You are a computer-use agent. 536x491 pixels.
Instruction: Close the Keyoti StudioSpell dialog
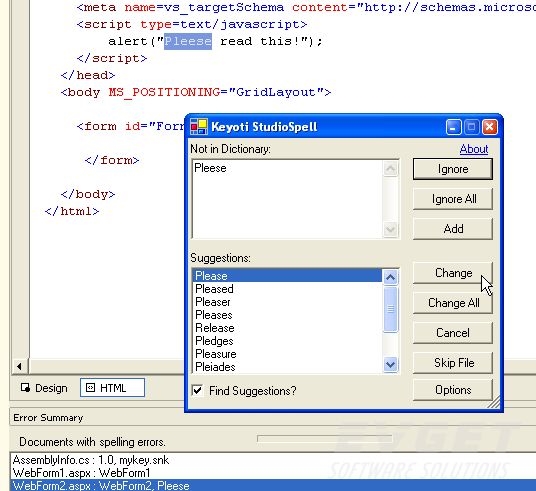pyautogui.click(x=490, y=127)
